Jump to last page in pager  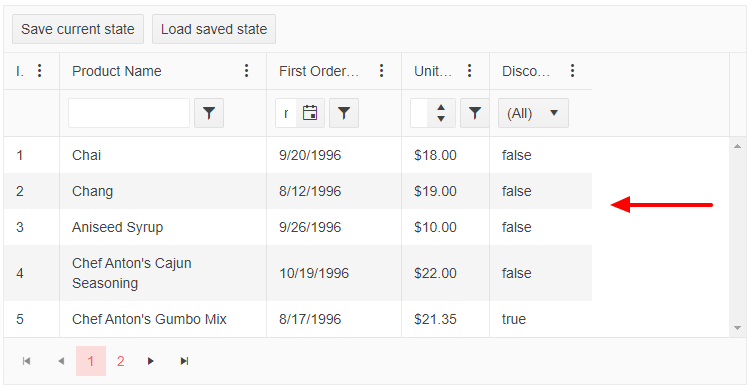184,361
